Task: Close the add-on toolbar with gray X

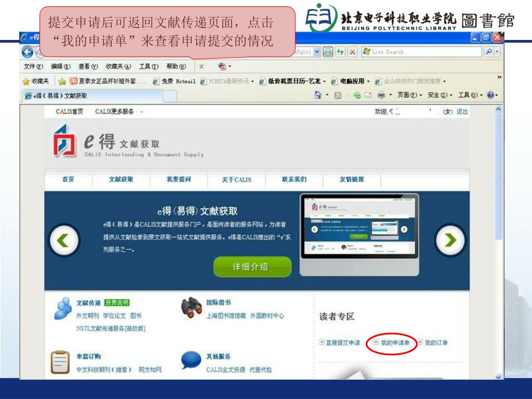Action: click(202, 66)
